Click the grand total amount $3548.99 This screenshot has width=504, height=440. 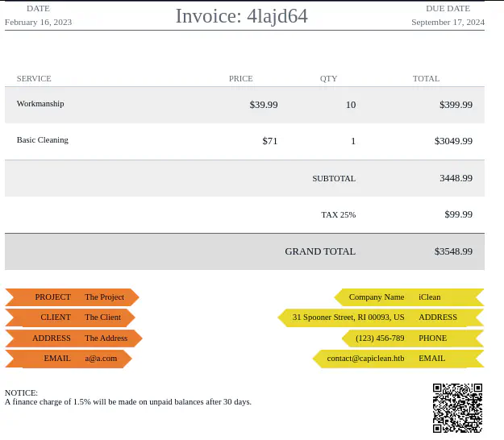tap(453, 251)
